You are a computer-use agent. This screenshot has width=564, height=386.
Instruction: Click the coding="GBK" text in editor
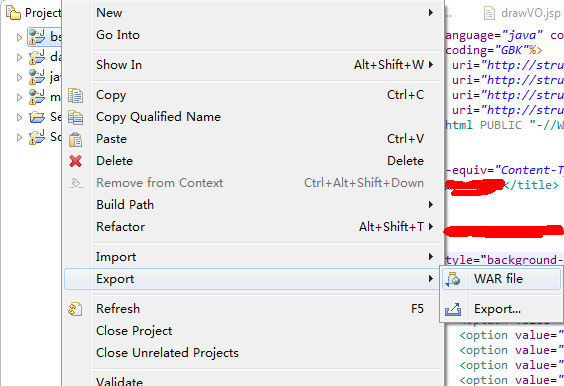pos(494,50)
